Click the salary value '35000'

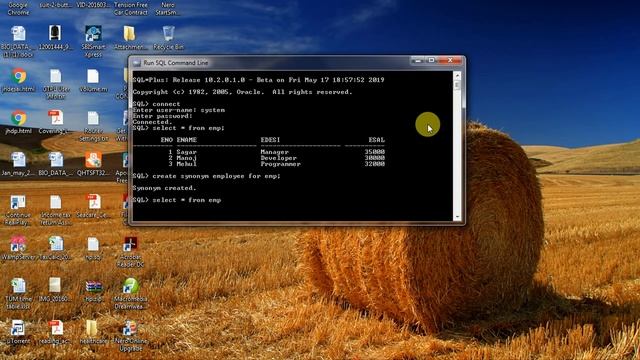[x=375, y=152]
